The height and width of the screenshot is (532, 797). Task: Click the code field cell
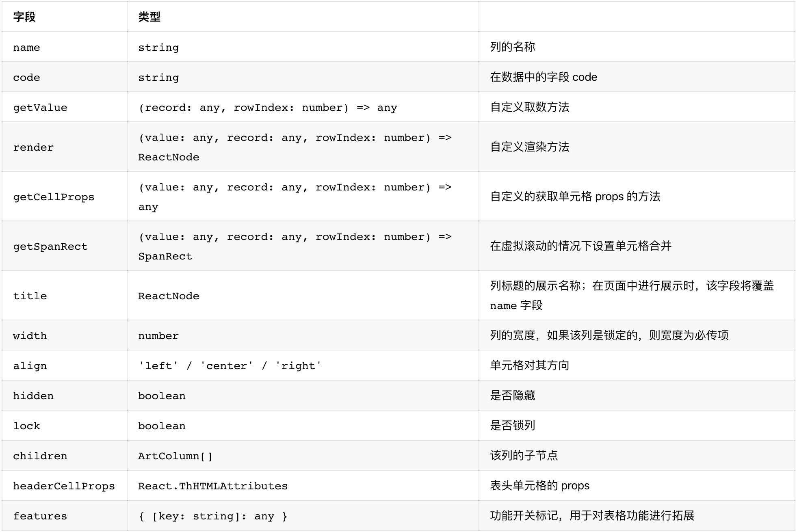[x=26, y=77]
